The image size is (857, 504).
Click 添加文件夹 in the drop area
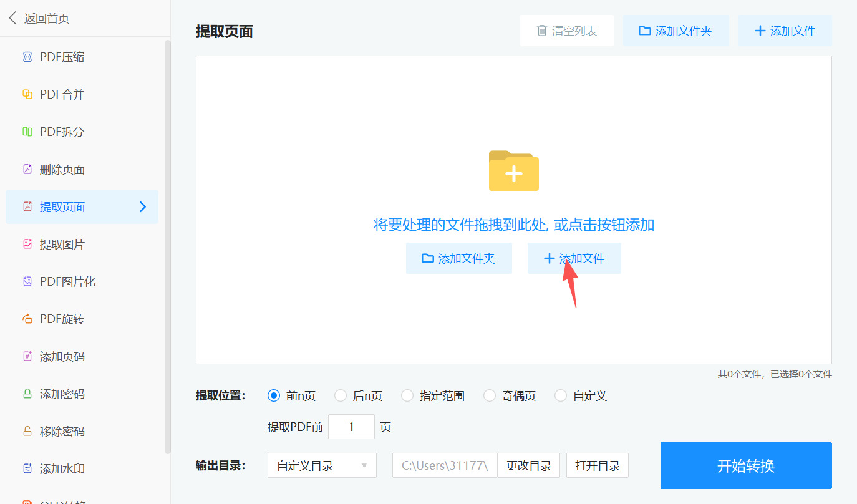pos(459,258)
